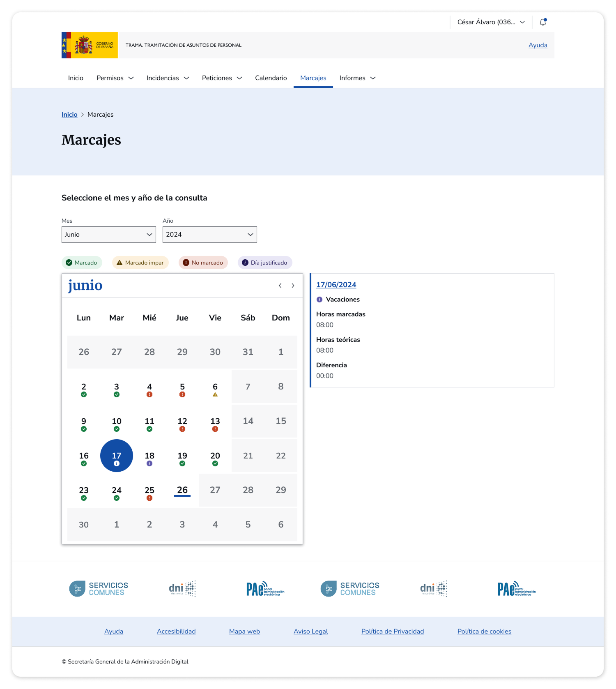Toggle the Día justificado legend chip
616x689 pixels.
pos(265,263)
